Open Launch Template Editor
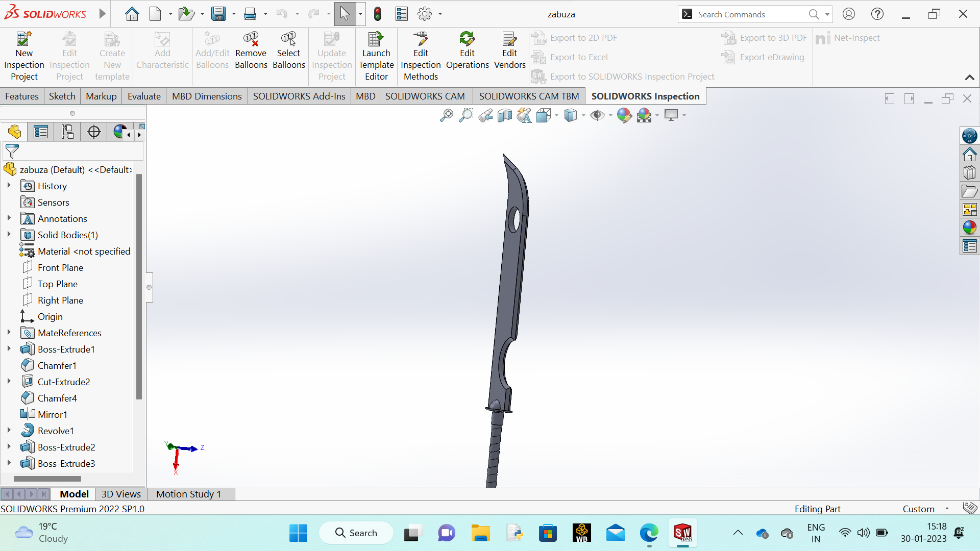The width and height of the screenshot is (980, 551). pyautogui.click(x=376, y=40)
